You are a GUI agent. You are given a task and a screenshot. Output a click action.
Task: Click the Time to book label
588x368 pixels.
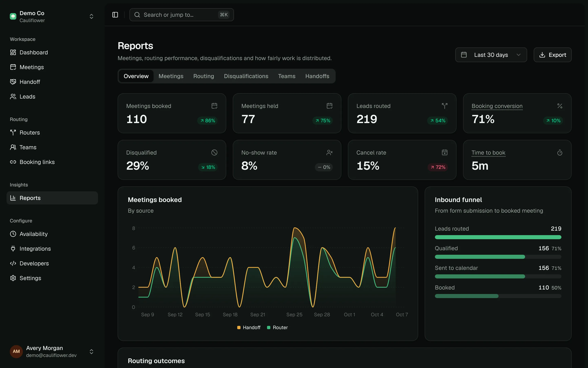coord(488,153)
